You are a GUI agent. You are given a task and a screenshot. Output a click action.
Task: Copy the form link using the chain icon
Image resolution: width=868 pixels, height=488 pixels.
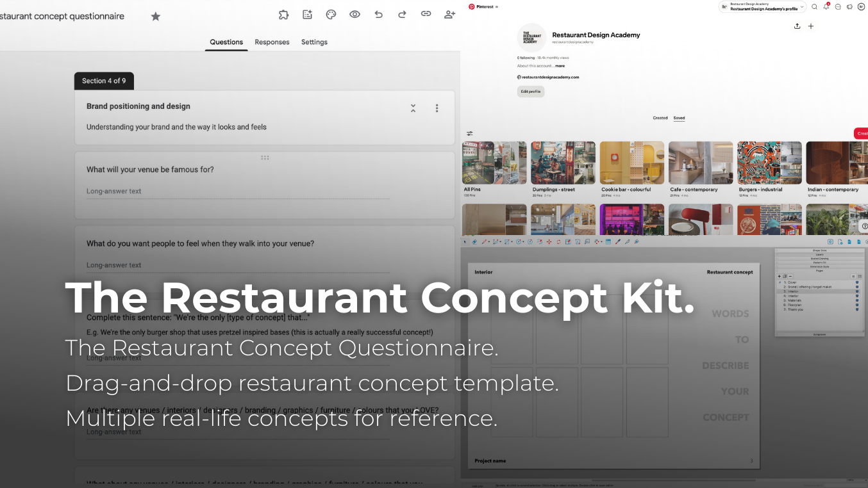(x=426, y=13)
